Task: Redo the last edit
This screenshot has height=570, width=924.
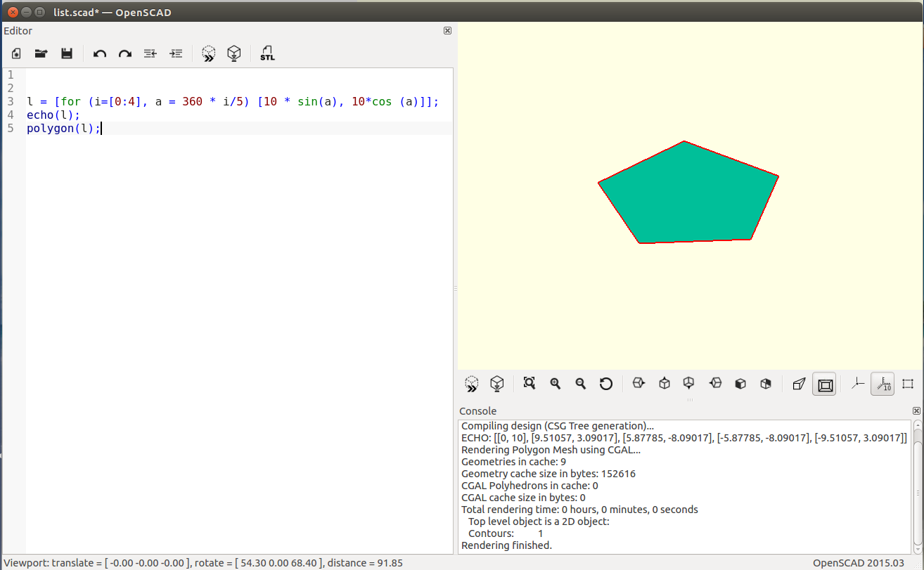Action: click(125, 53)
